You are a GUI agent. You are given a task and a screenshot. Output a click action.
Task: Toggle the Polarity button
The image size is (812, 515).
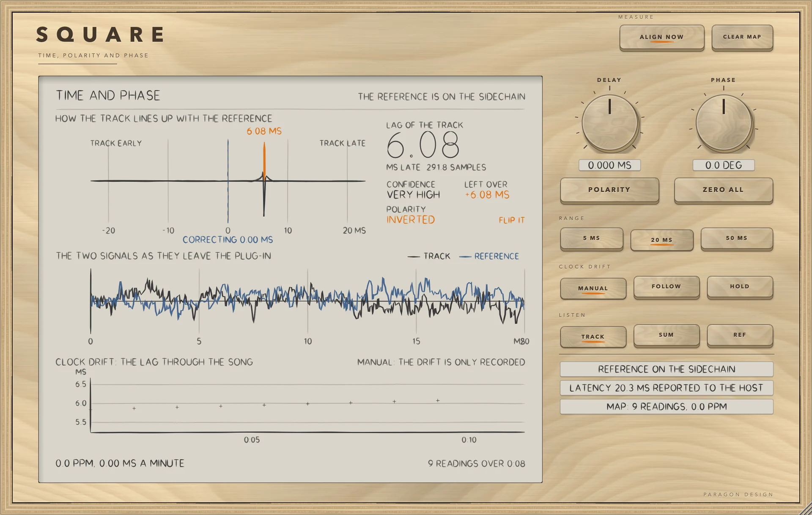609,190
